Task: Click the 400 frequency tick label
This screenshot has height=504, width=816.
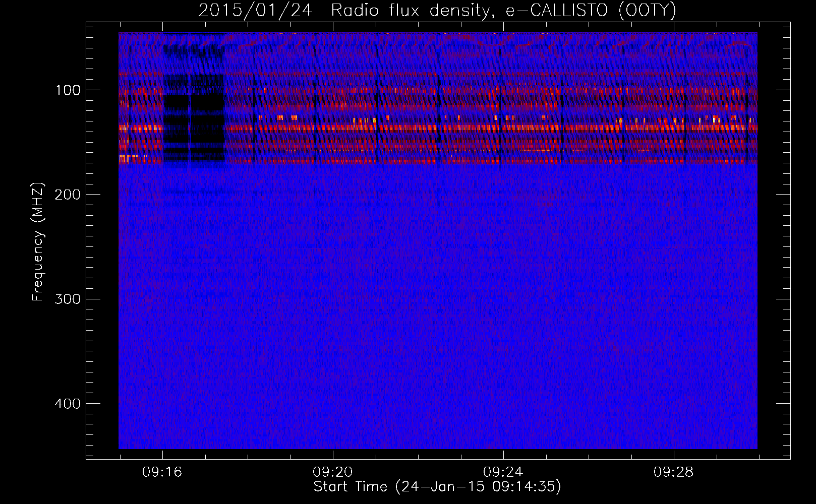Action: tap(67, 404)
